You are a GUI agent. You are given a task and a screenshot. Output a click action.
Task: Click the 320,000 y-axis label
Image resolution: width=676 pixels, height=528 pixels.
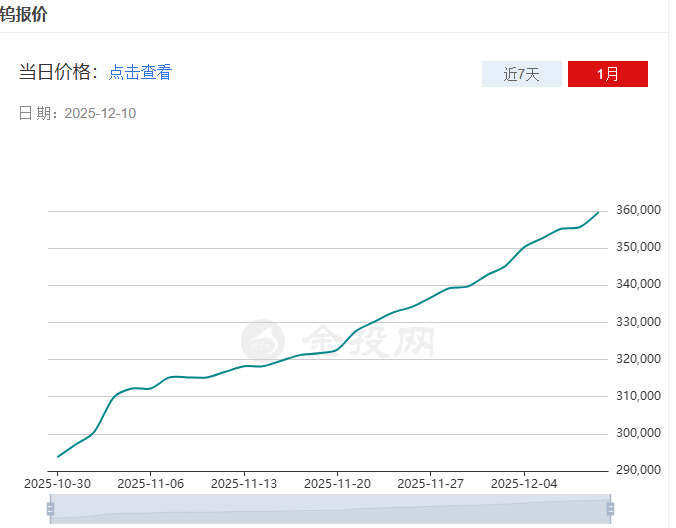(x=638, y=359)
